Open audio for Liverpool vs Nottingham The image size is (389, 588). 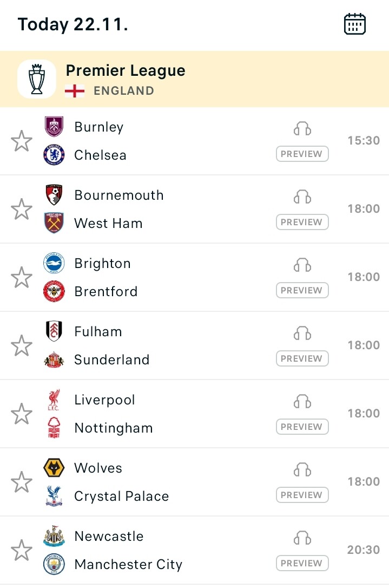tap(302, 401)
